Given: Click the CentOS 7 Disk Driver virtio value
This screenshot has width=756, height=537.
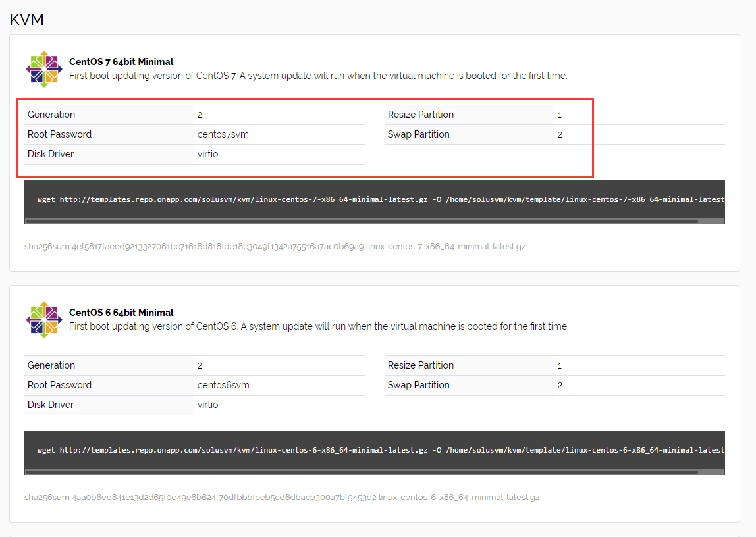Looking at the screenshot, I should (x=207, y=154).
